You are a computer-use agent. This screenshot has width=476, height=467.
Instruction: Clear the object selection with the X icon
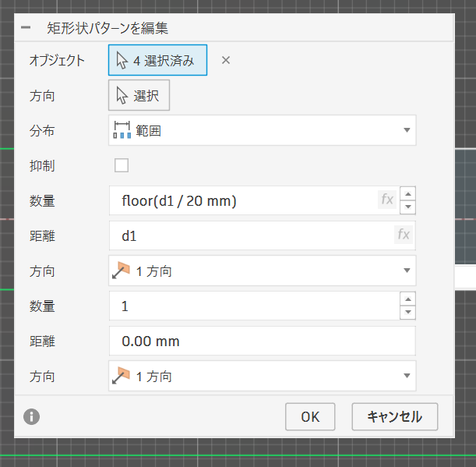point(226,60)
